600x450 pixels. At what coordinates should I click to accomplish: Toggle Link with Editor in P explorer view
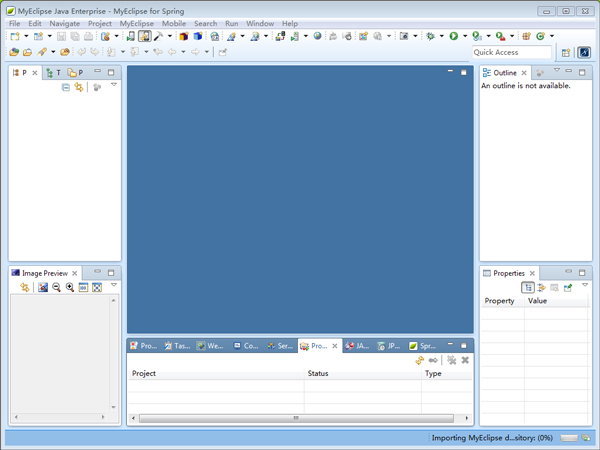coord(78,88)
